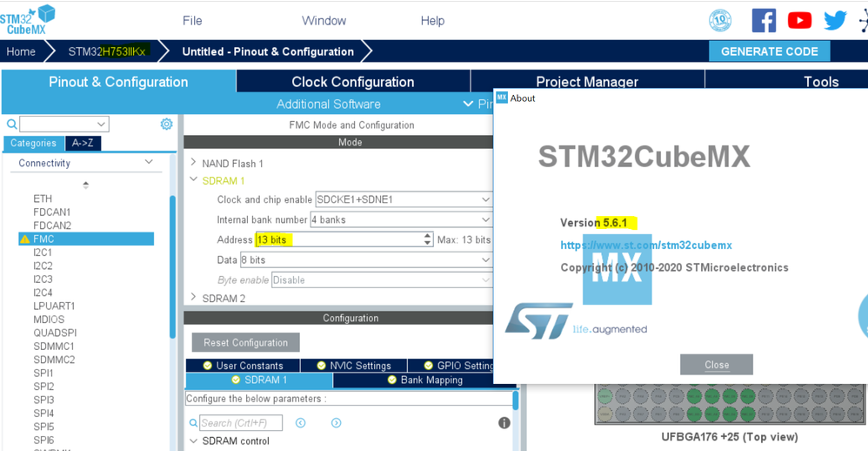Viewport: 868px width, 451px height.
Task: Click the GENERATE CODE button
Action: [x=770, y=51]
